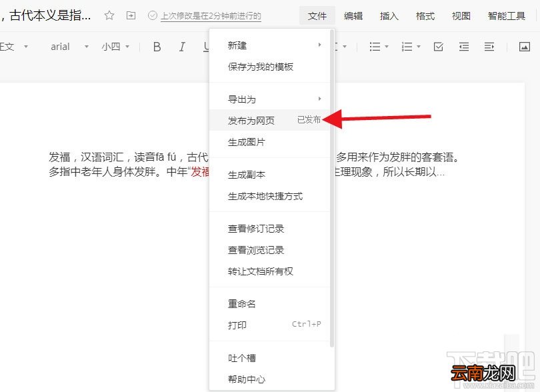Image resolution: width=540 pixels, height=392 pixels.
Task: Open the 文件 menu
Action: tap(317, 16)
